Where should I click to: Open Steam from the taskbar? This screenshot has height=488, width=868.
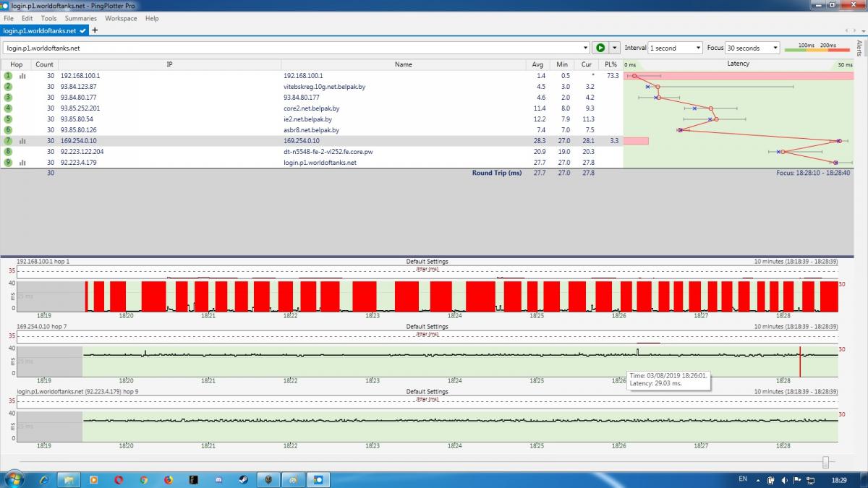(x=243, y=479)
